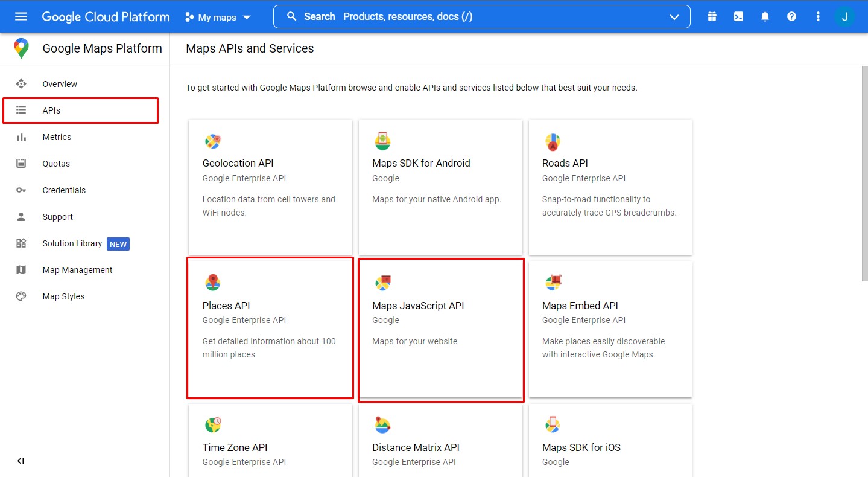Image resolution: width=868 pixels, height=477 pixels.
Task: Open the three-dot settings menu
Action: coord(818,17)
